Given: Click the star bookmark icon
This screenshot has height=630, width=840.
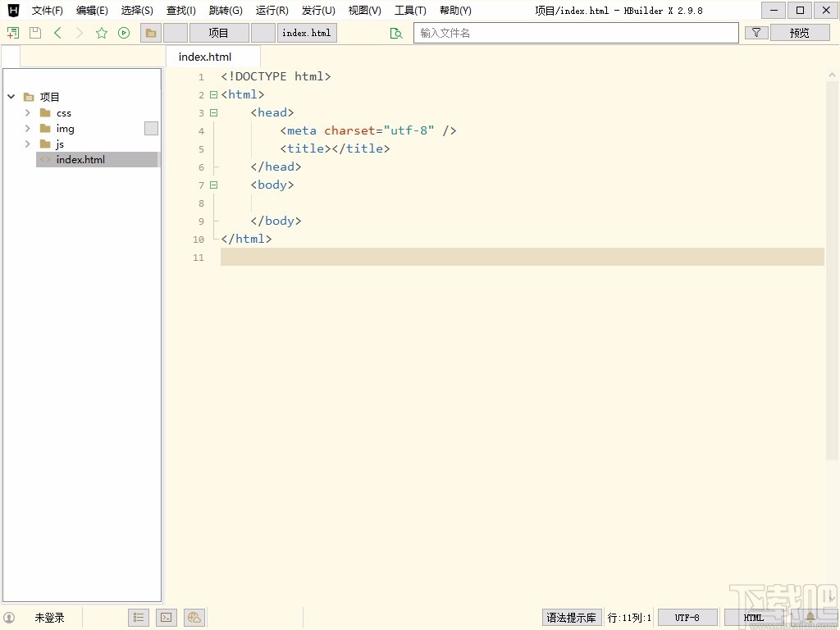Looking at the screenshot, I should (x=102, y=33).
